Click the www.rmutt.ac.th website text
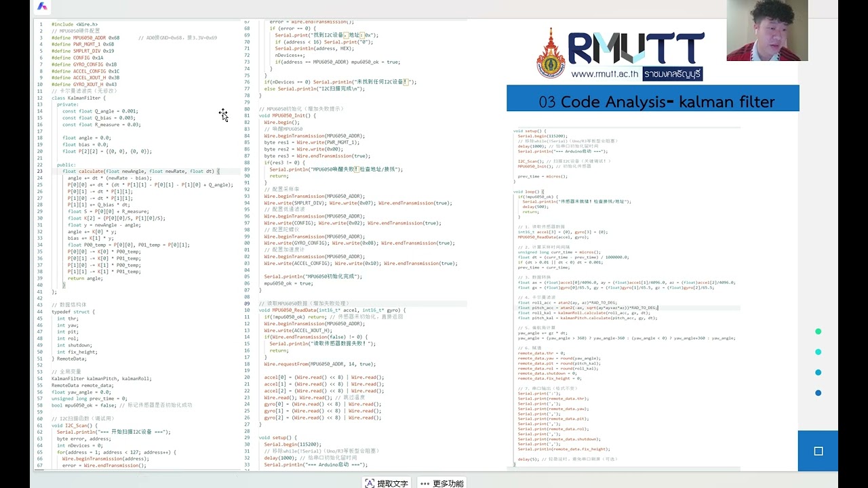 click(x=605, y=74)
